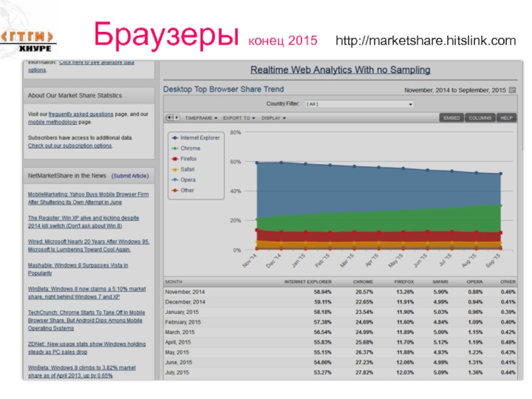Open the frequently asked questions link
Image resolution: width=532 pixels, height=399 pixels.
tap(80, 114)
